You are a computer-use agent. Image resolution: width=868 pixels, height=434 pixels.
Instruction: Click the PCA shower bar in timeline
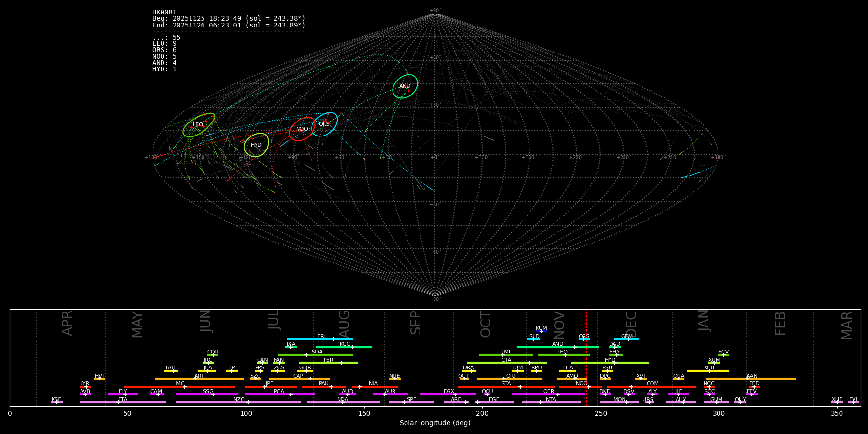tap(280, 394)
